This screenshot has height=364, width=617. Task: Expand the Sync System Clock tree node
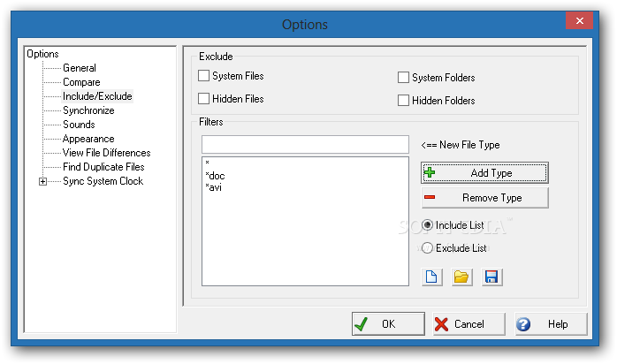pyautogui.click(x=43, y=181)
